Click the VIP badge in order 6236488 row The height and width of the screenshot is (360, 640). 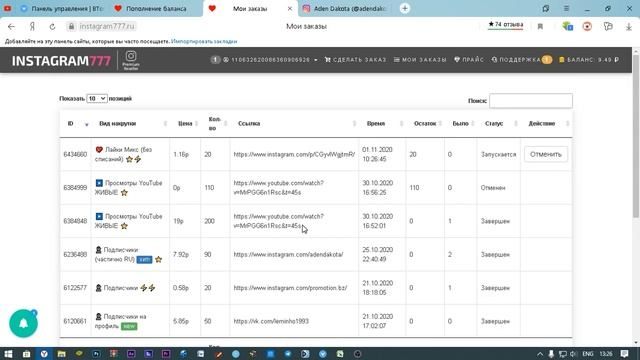[x=144, y=260]
